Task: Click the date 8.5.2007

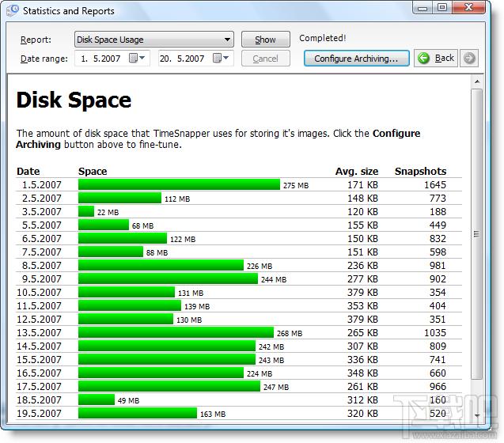Action: tap(41, 266)
